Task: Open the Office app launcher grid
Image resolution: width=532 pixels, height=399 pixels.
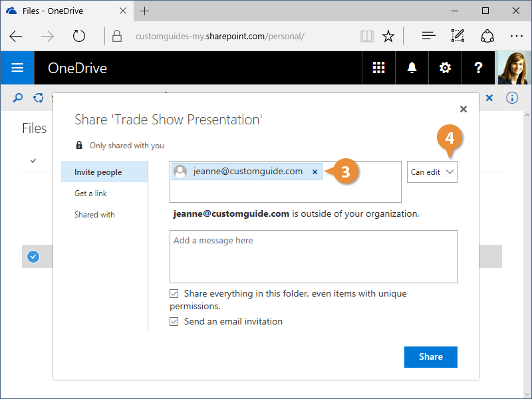Action: tap(378, 68)
